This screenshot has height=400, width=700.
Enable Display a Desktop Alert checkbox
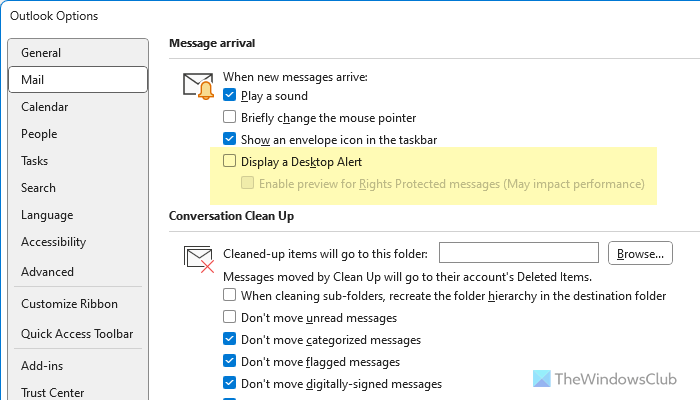229,161
